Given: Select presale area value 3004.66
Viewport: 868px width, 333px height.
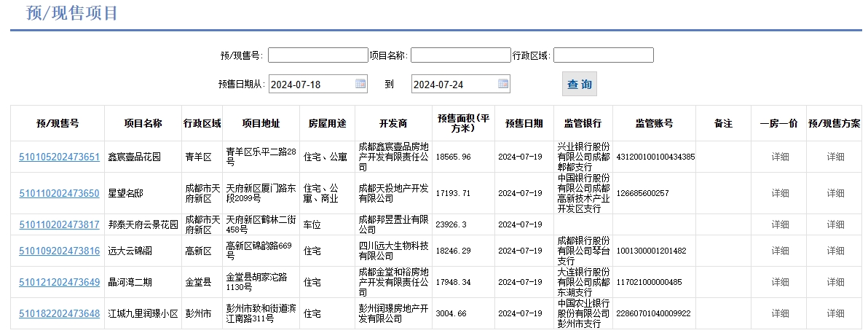Looking at the screenshot, I should point(451,314).
